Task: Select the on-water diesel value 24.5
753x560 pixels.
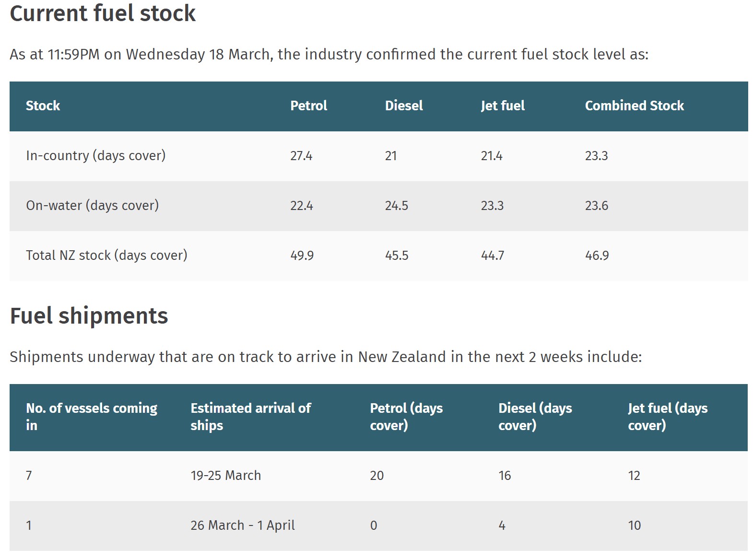Action: click(397, 206)
